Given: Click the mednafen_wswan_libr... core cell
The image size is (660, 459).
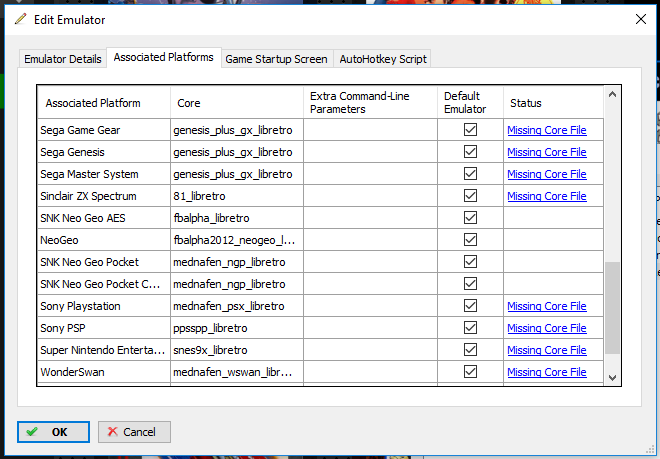Looking at the screenshot, I should tap(237, 371).
